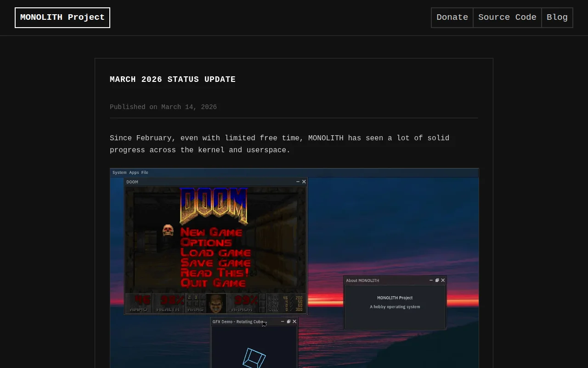This screenshot has width=588, height=368.
Task: Open the Donate page
Action: 452,17
